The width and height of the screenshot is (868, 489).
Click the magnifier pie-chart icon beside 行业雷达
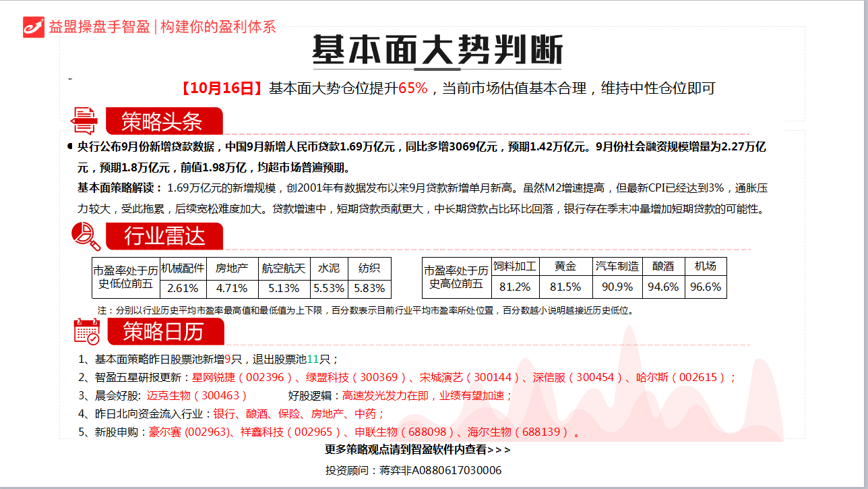(x=86, y=236)
